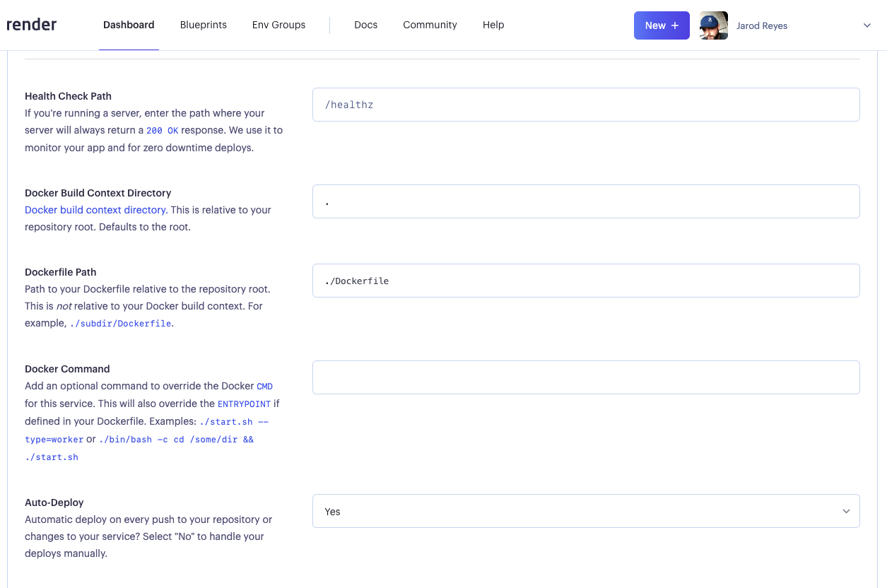Click the Jarod Reyes account name
Image resolution: width=887 pixels, height=588 pixels.
762,25
